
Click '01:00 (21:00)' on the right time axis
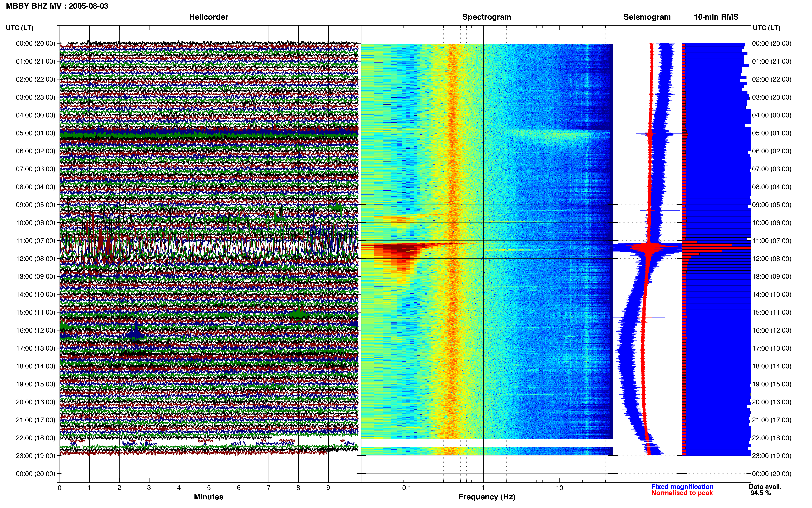point(772,61)
